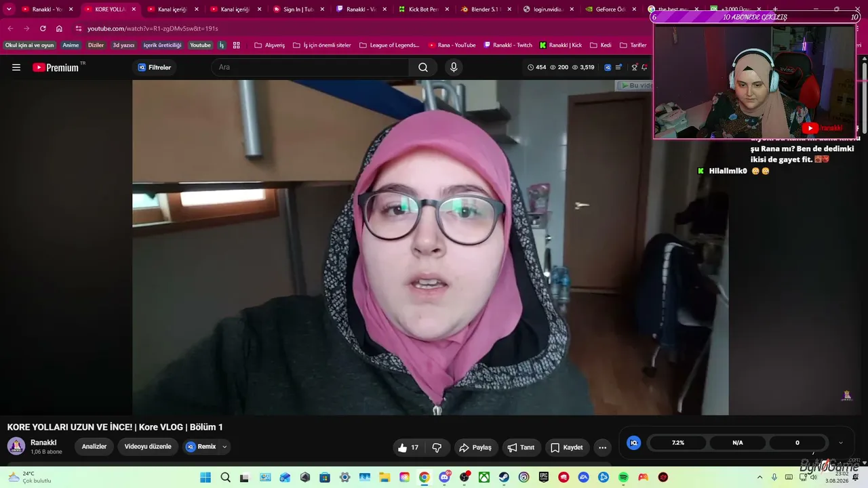The width and height of the screenshot is (868, 488).
Task: Click the blue IQ badge beside 7.2%
Action: point(634,443)
